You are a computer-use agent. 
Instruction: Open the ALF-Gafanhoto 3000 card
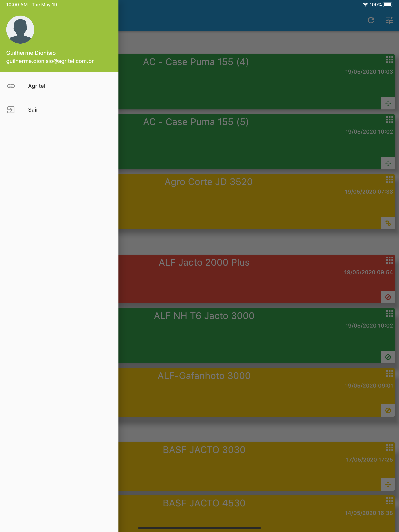(x=257, y=392)
